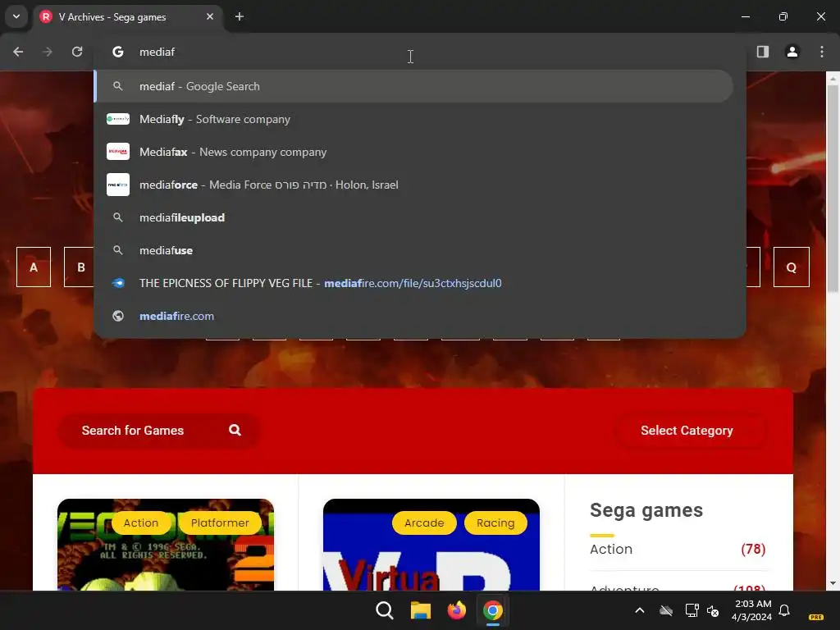The image size is (840, 630).
Task: Click the page vertical scrollbar
Action: (x=833, y=188)
